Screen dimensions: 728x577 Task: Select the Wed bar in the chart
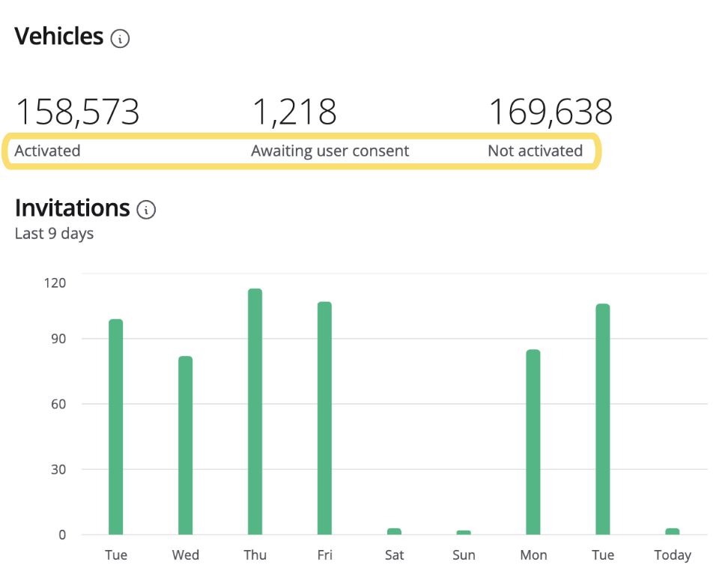(x=185, y=445)
